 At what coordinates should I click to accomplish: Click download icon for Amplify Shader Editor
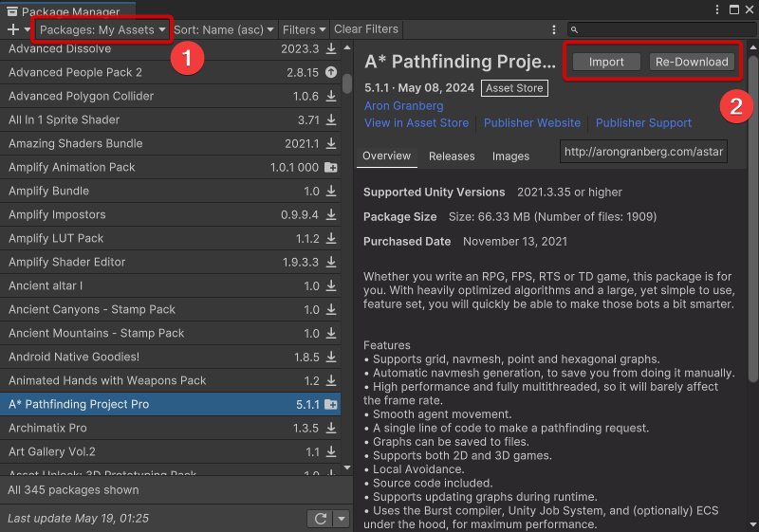(x=331, y=262)
